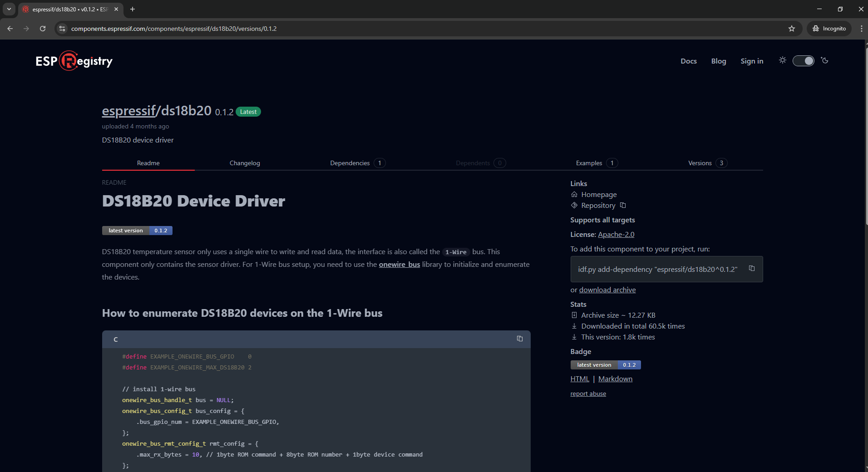Go back in browser history
Image resolution: width=868 pixels, height=472 pixels.
[x=10, y=29]
